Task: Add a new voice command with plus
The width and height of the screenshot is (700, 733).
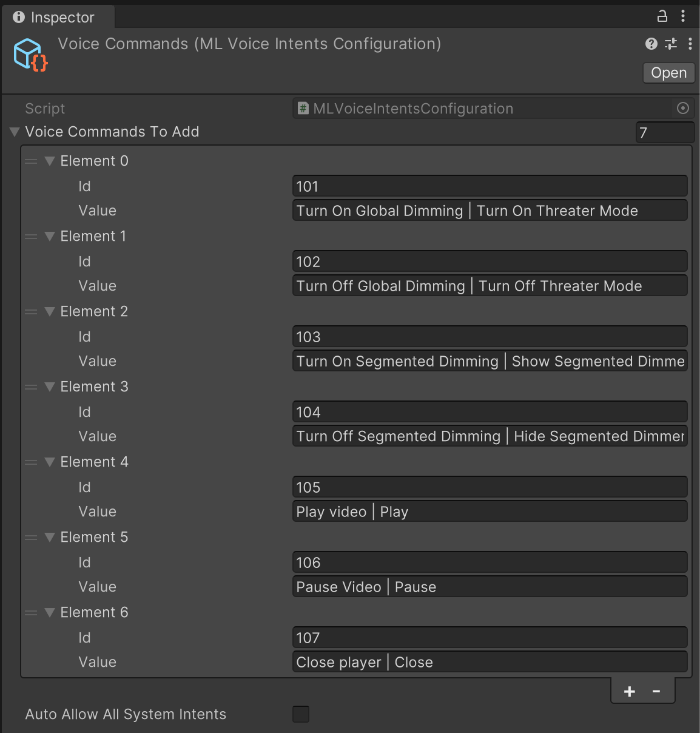Action: (630, 691)
